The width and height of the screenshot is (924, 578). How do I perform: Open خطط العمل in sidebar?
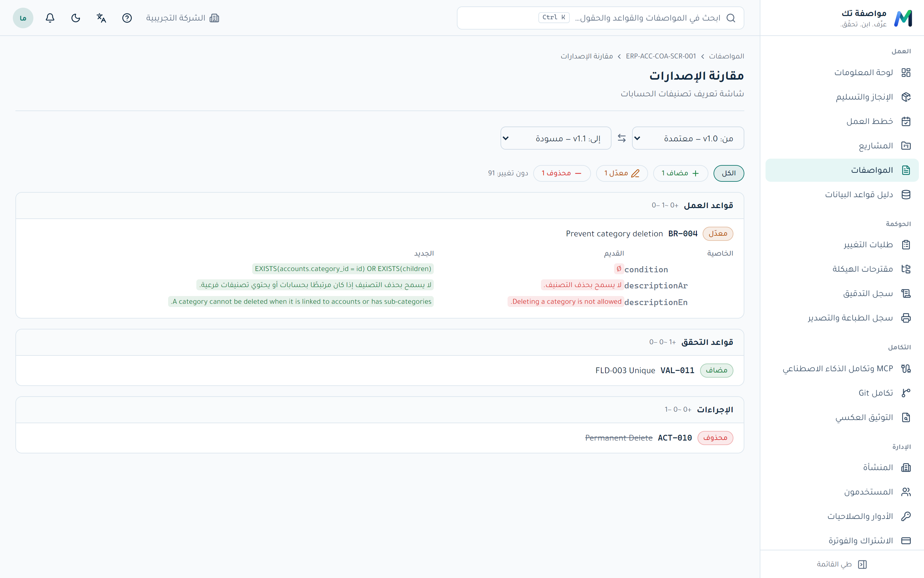[842, 121]
